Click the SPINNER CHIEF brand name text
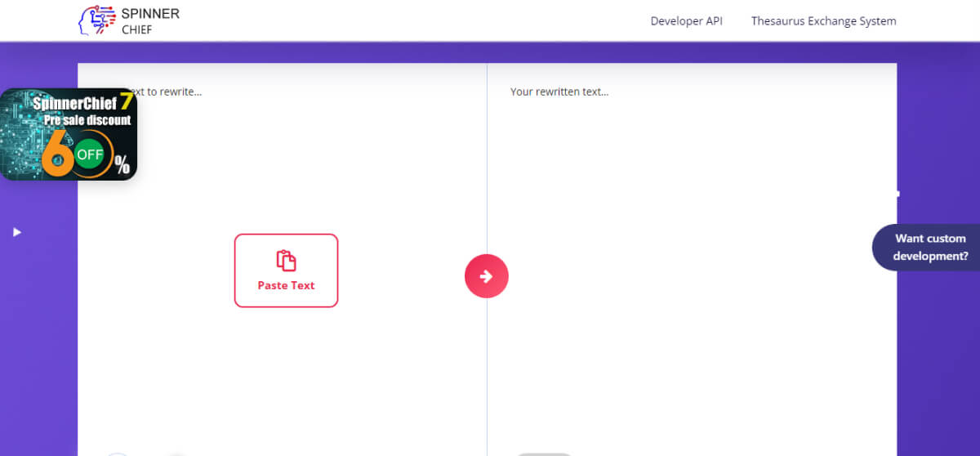 pos(149,21)
